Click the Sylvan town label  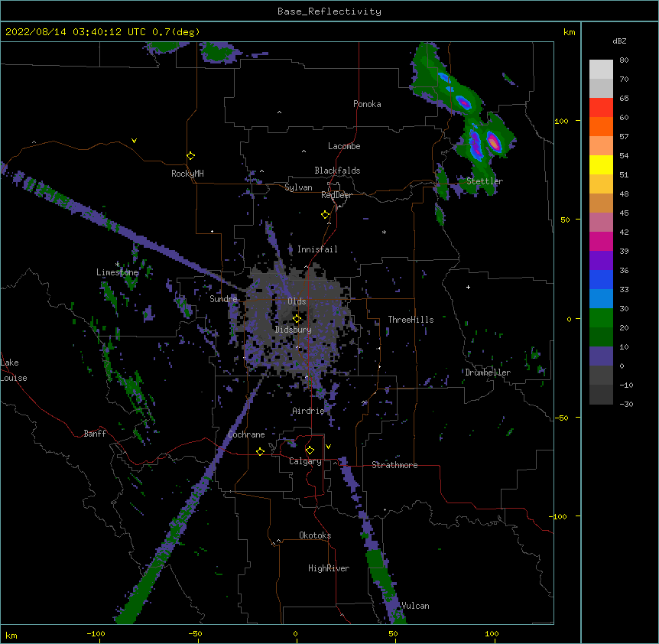coord(298,187)
